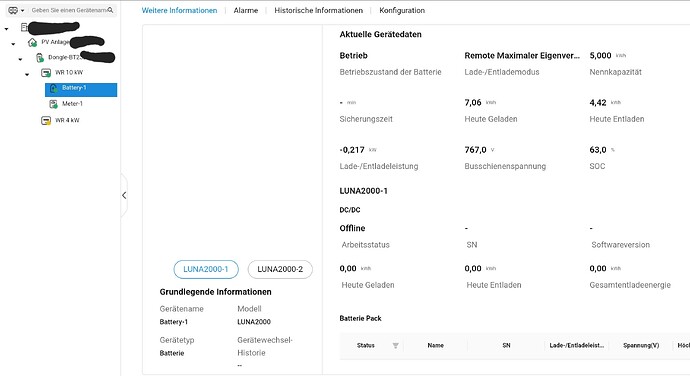
Task: Click the Meter-1 tree icon
Action: point(53,104)
